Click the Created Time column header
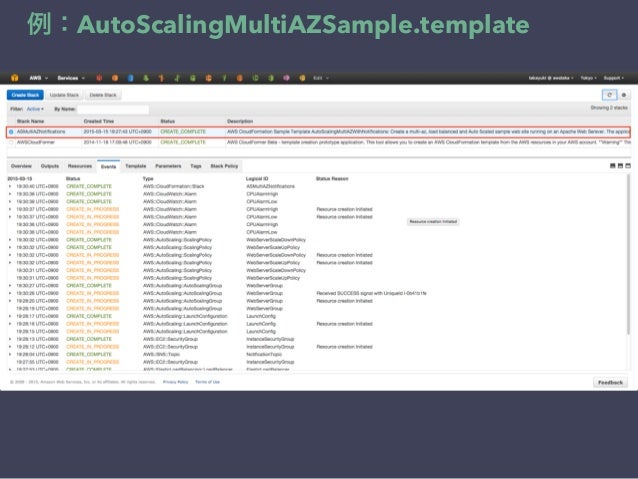The height and width of the screenshot is (479, 638). [x=99, y=121]
